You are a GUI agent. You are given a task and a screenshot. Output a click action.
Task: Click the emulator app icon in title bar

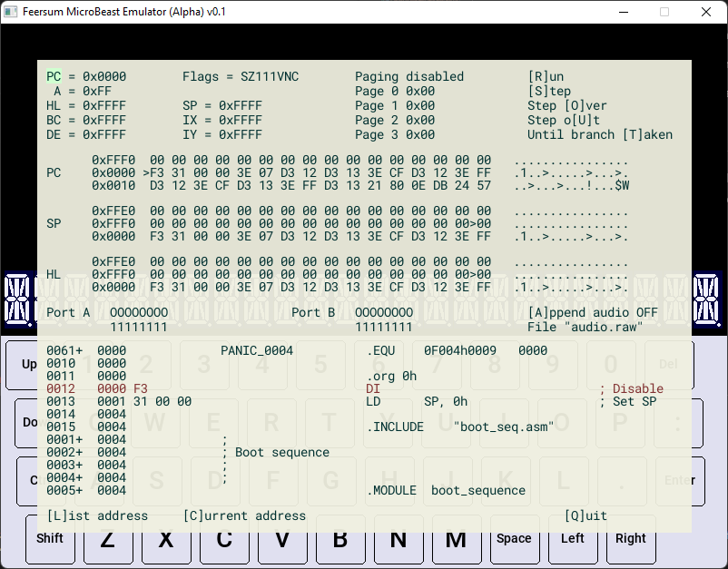tap(11, 12)
